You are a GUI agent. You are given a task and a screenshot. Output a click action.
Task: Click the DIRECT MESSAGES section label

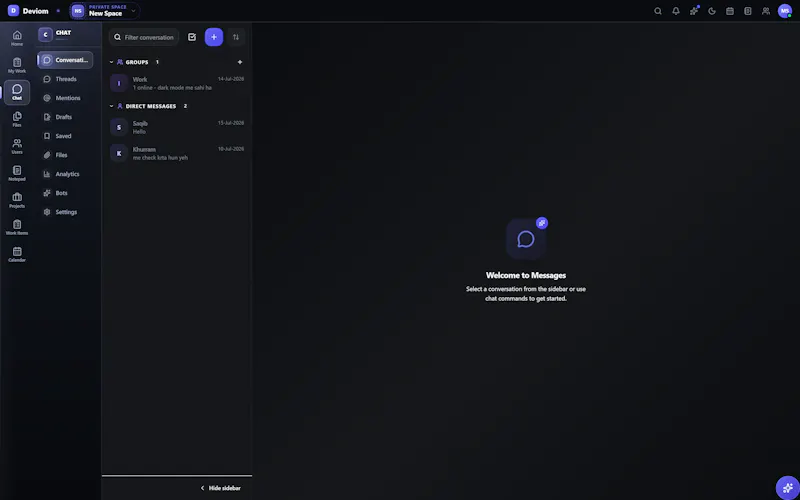(151, 106)
